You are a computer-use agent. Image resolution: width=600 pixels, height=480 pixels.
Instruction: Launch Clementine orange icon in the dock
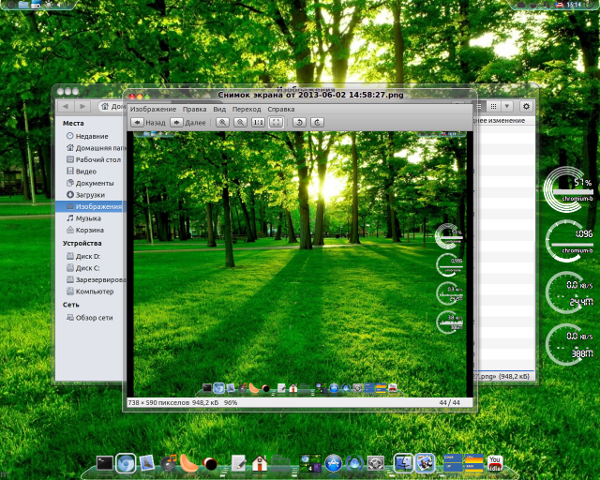point(189,463)
